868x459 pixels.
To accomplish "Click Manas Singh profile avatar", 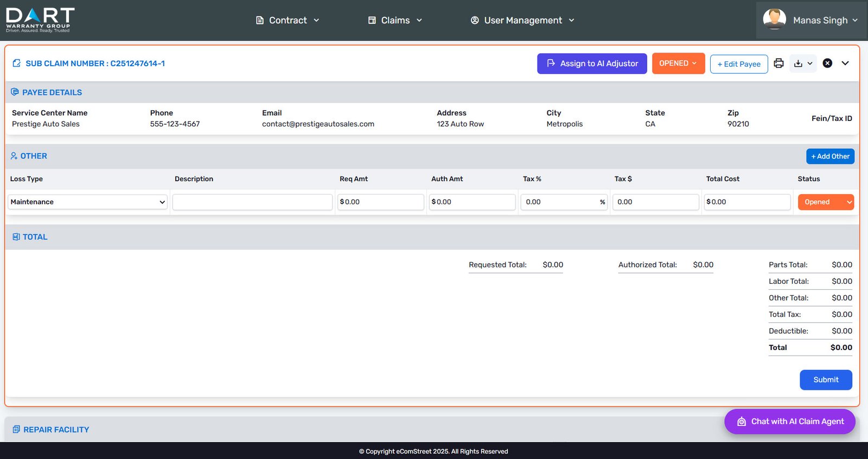I will (x=774, y=20).
